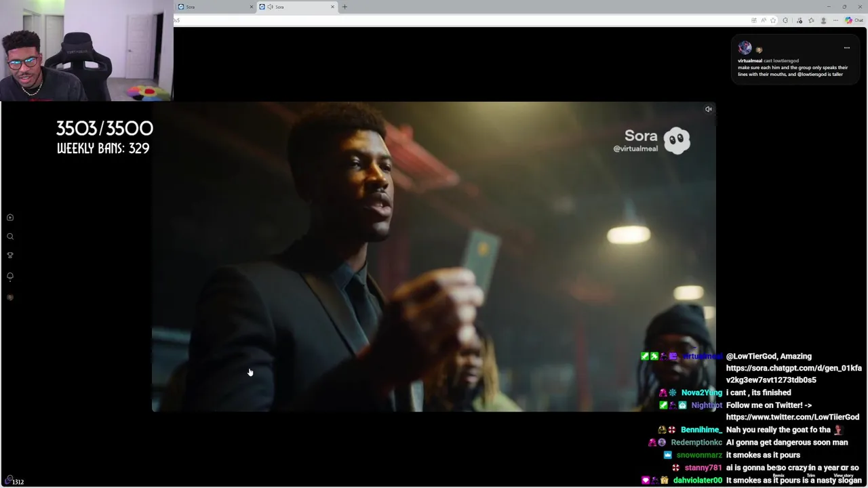This screenshot has height=488, width=868.
Task: Open the browser media control icon
Action: click(800, 20)
